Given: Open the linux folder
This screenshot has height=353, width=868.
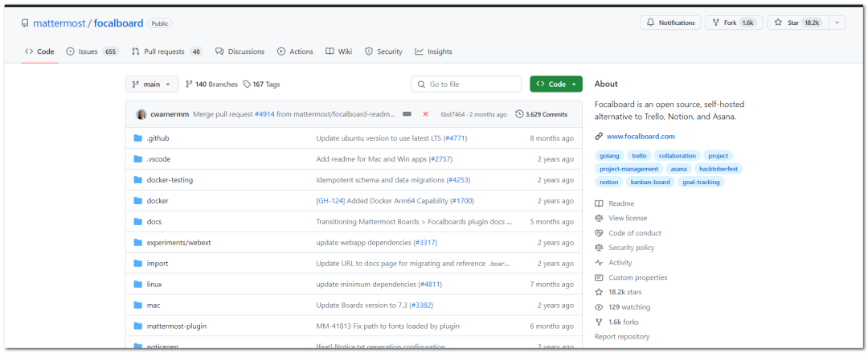Looking at the screenshot, I should pyautogui.click(x=154, y=285).
